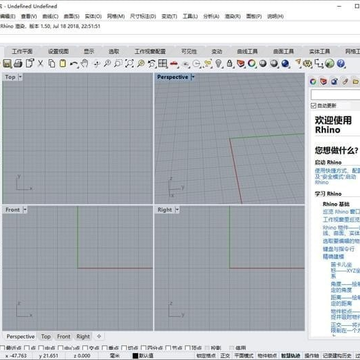The height and width of the screenshot is (360, 360).
Task: Click the Undo arrow icon
Action: pos(74,63)
